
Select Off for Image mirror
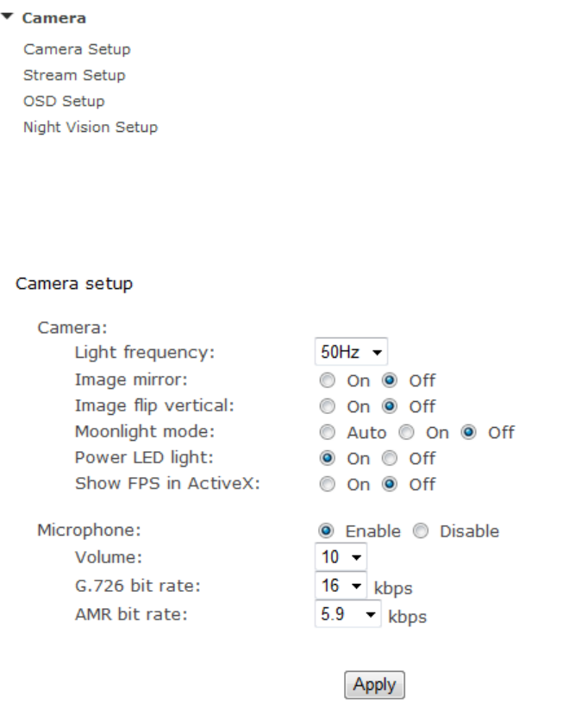coord(389,380)
